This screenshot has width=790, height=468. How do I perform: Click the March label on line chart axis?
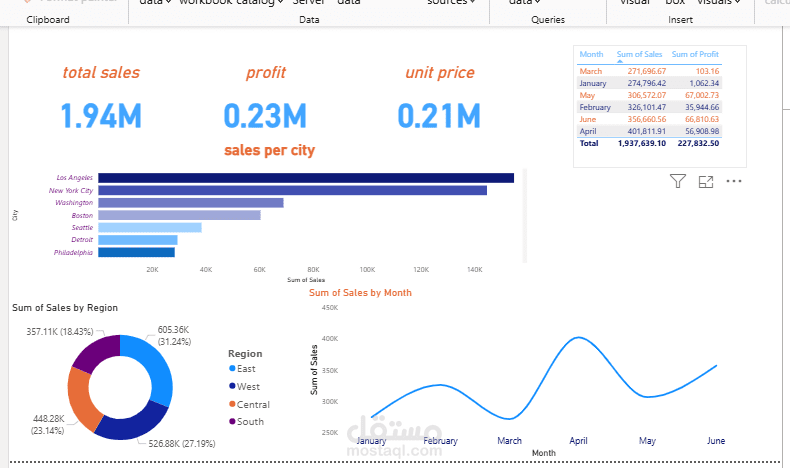[x=509, y=441]
